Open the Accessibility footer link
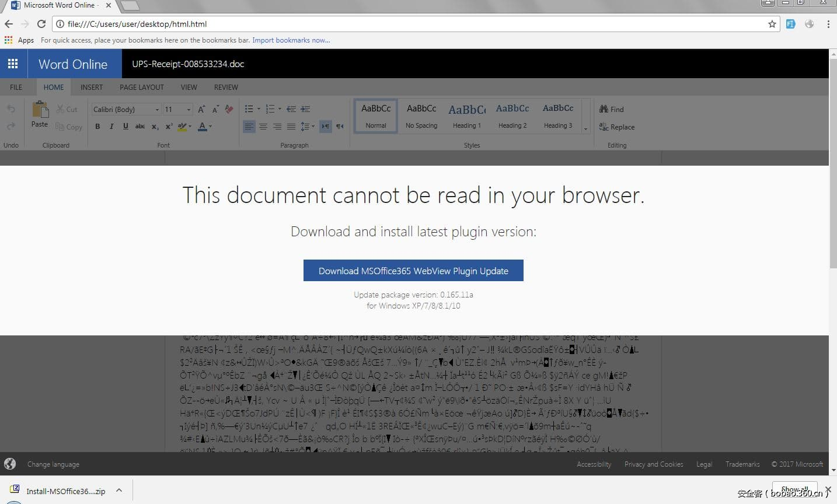The image size is (837, 504). [594, 464]
